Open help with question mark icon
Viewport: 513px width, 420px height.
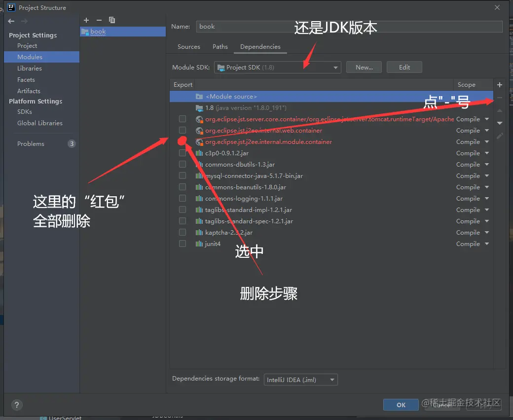tap(17, 405)
